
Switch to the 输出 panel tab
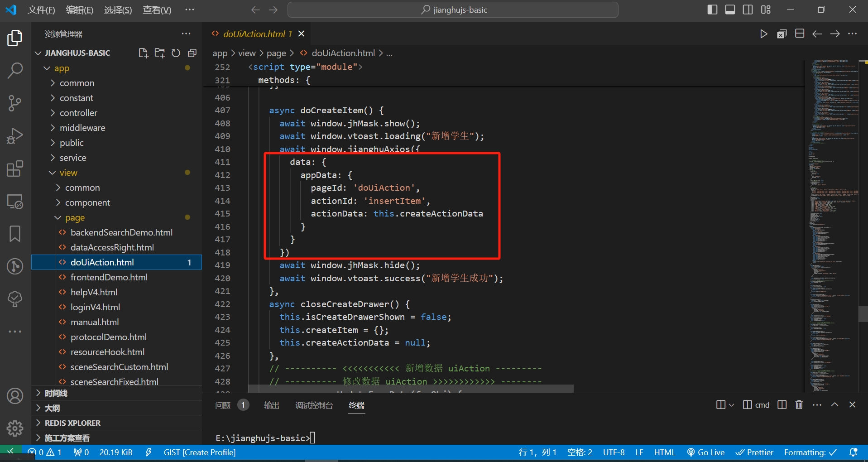coord(271,405)
